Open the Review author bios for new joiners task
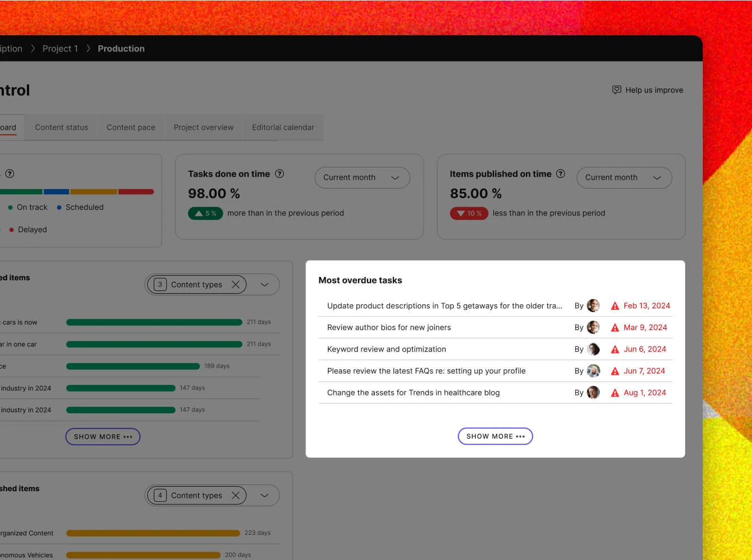 coord(389,328)
